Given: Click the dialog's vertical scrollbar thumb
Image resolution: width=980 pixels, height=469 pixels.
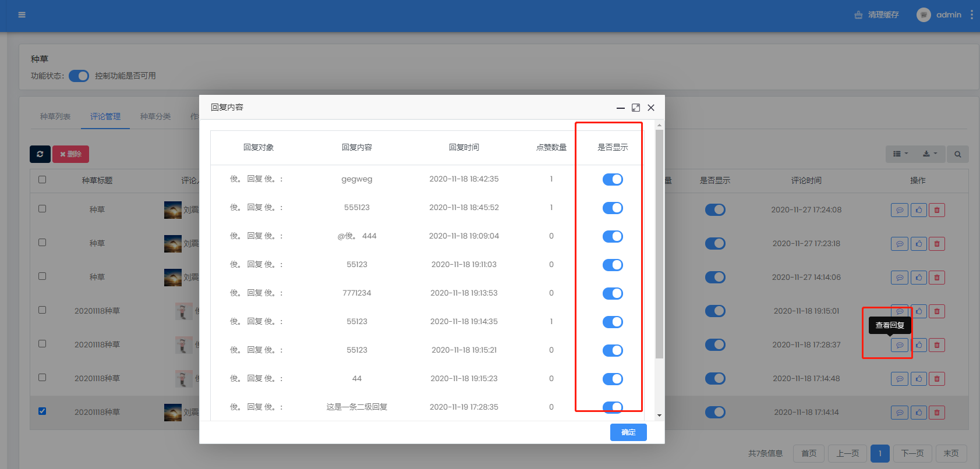Looking at the screenshot, I should tap(659, 244).
